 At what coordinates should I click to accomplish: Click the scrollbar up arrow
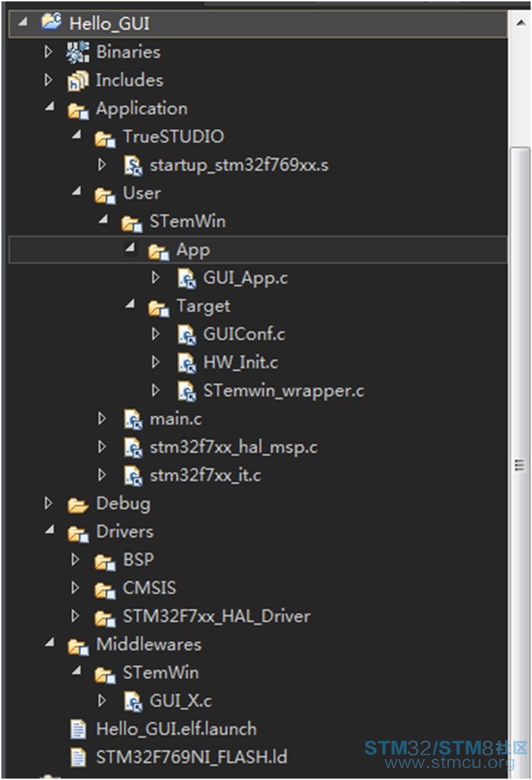pos(521,23)
